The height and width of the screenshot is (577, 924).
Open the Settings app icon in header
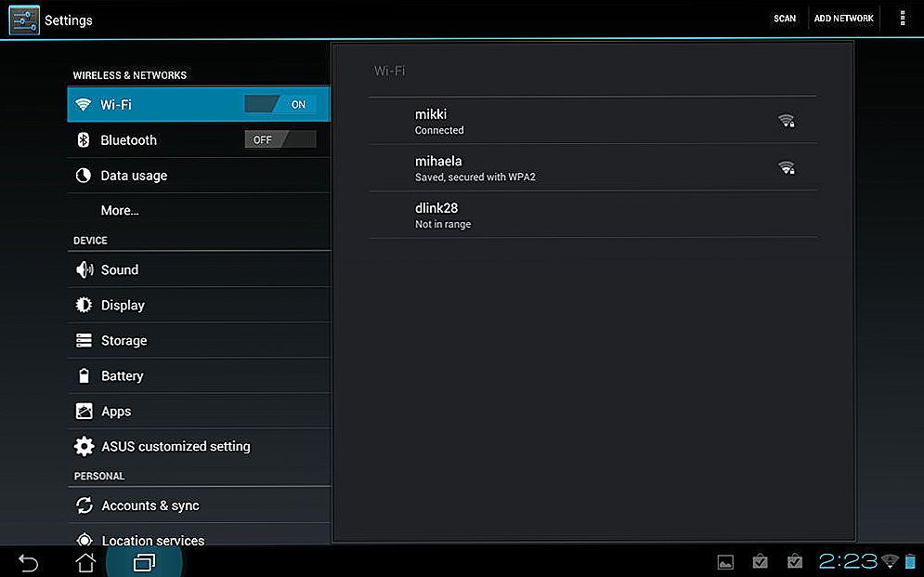(24, 20)
